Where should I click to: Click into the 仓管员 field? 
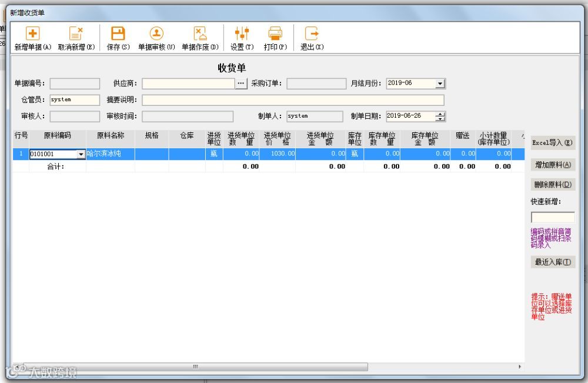[x=75, y=100]
